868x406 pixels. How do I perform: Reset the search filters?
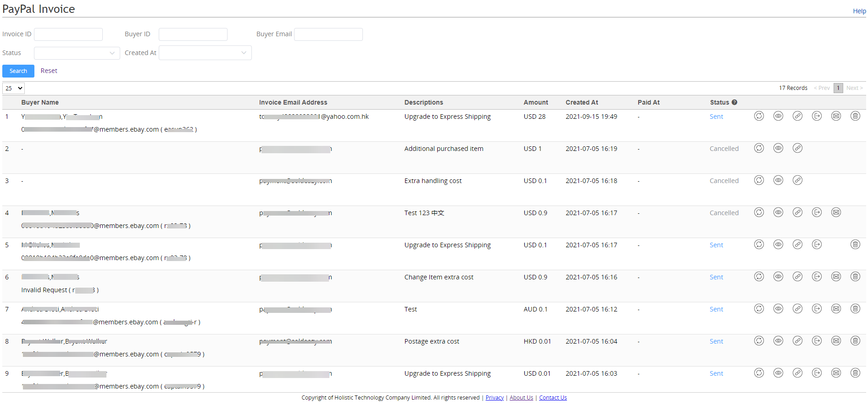(x=49, y=71)
